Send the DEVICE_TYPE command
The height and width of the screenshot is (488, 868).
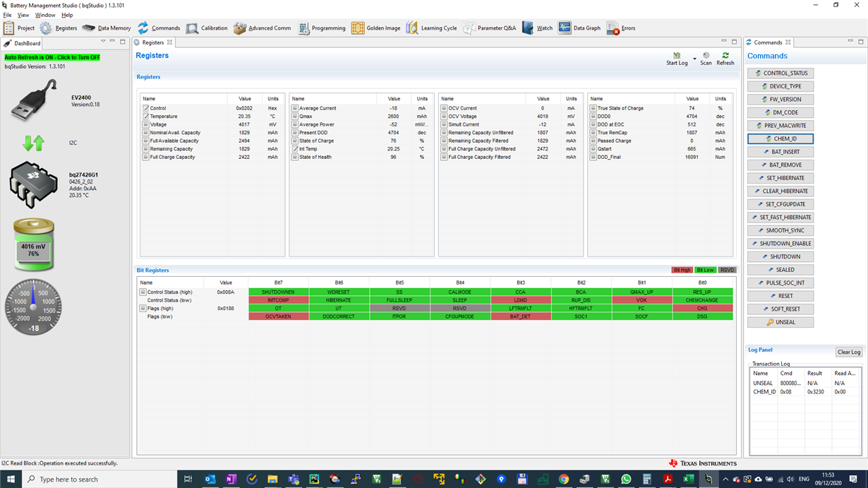click(x=780, y=86)
